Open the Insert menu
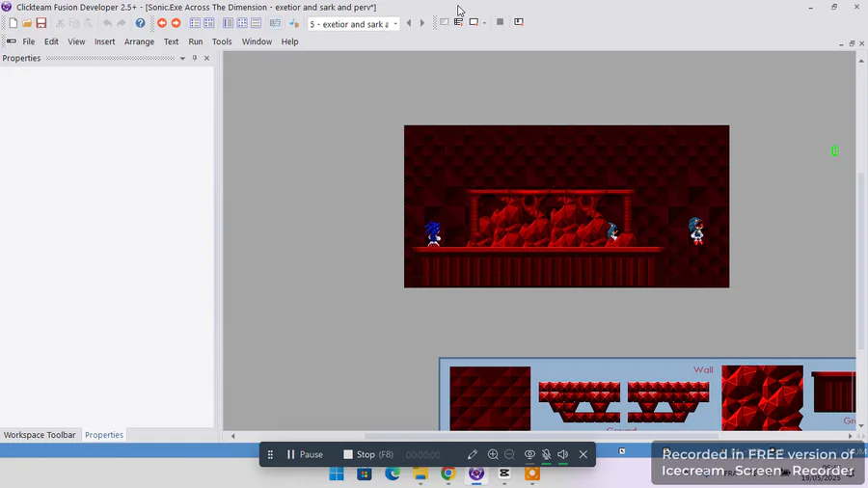The height and width of the screenshot is (488, 868). pyautogui.click(x=104, y=41)
